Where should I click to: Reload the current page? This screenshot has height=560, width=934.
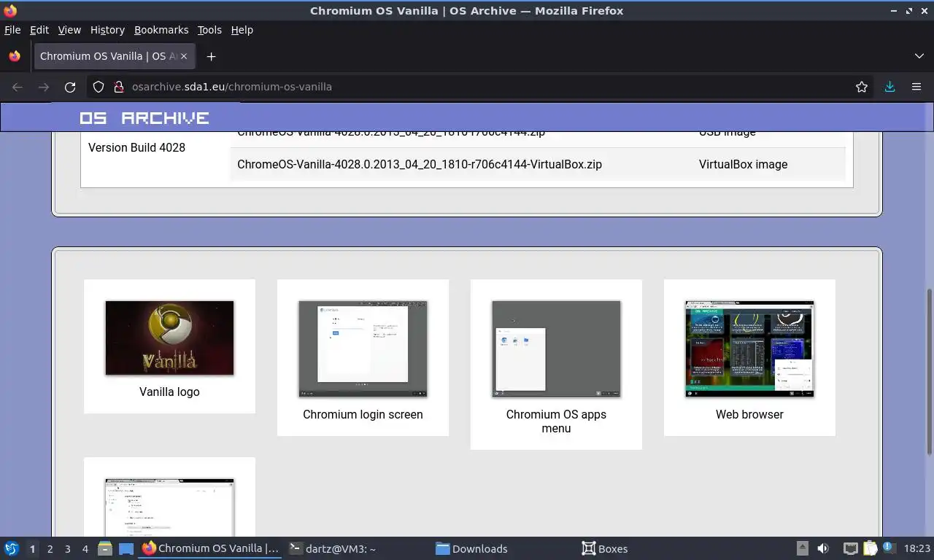[x=70, y=87]
